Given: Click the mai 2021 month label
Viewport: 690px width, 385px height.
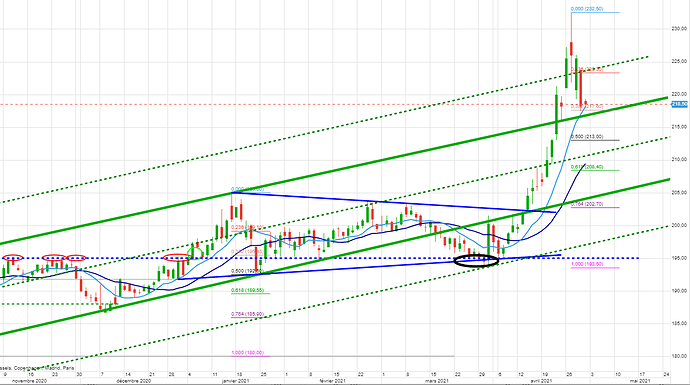Looking at the screenshot, I should coord(640,381).
